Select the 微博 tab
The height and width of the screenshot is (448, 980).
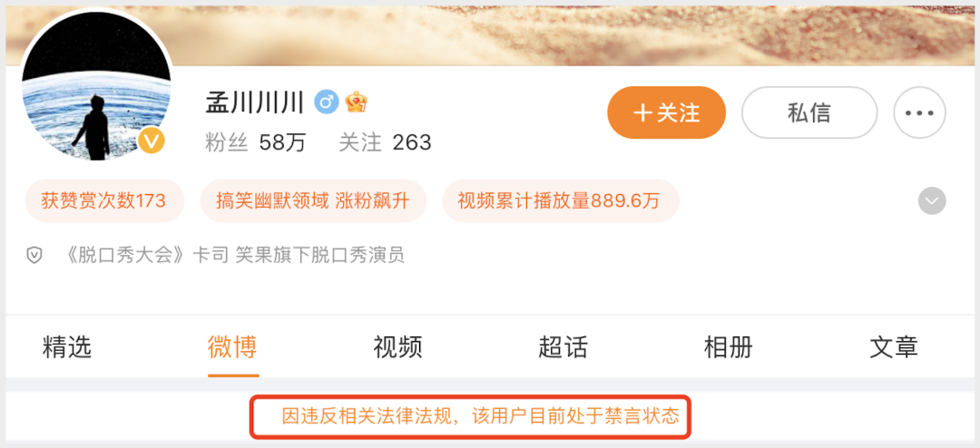coord(232,346)
